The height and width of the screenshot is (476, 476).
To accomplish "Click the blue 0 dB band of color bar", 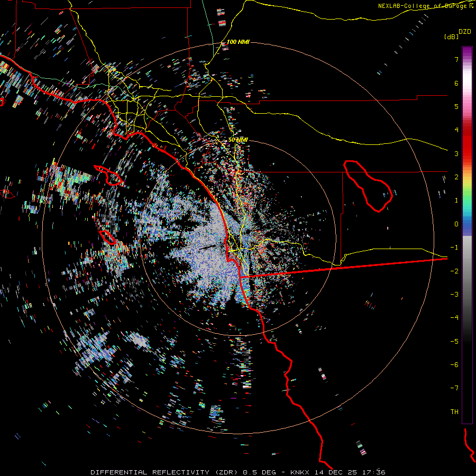I will pyautogui.click(x=467, y=224).
